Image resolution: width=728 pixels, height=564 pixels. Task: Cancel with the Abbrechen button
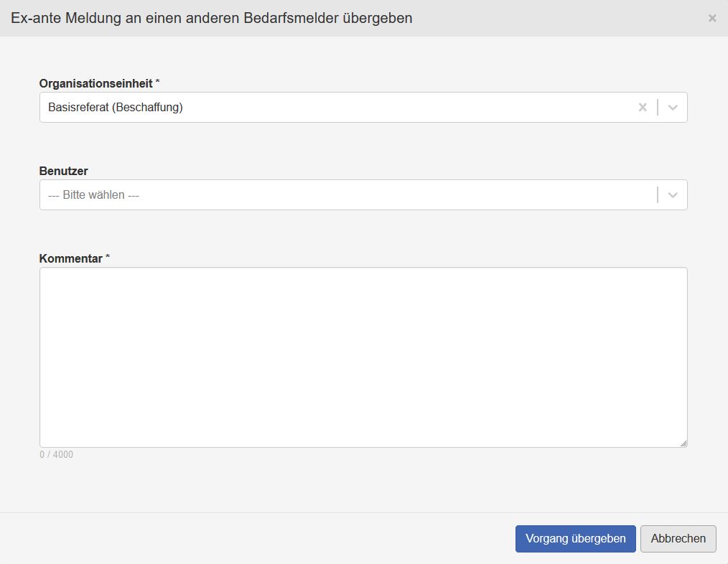click(678, 538)
